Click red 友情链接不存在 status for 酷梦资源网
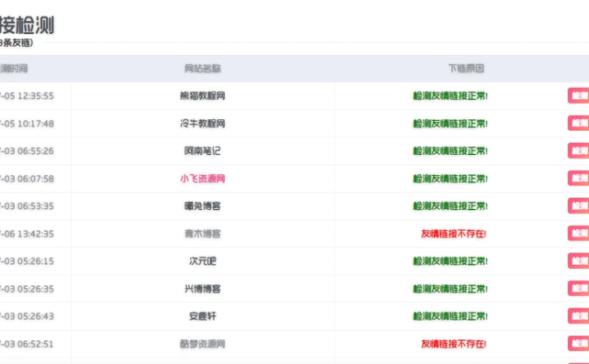Image resolution: width=589 pixels, height=364 pixels. (454, 344)
